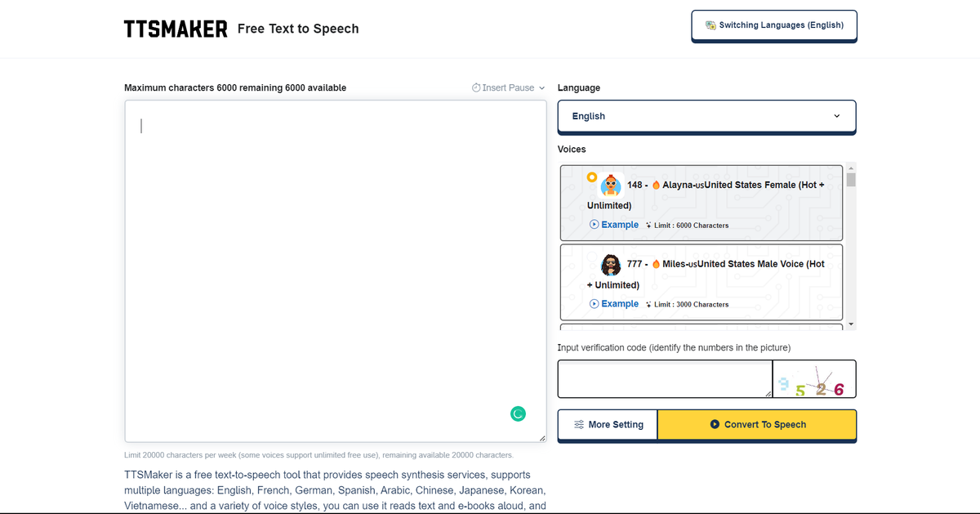Click the clock icon beside Insert Pause
The width and height of the screenshot is (980, 514).
(476, 87)
